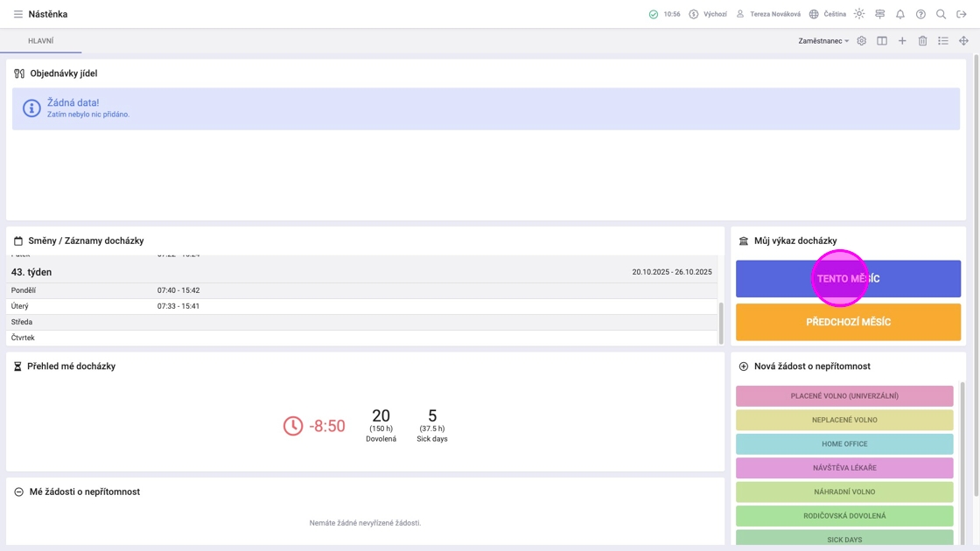Open the Výchozí selector in top bar
Image resolution: width=980 pixels, height=551 pixels.
(x=708, y=14)
